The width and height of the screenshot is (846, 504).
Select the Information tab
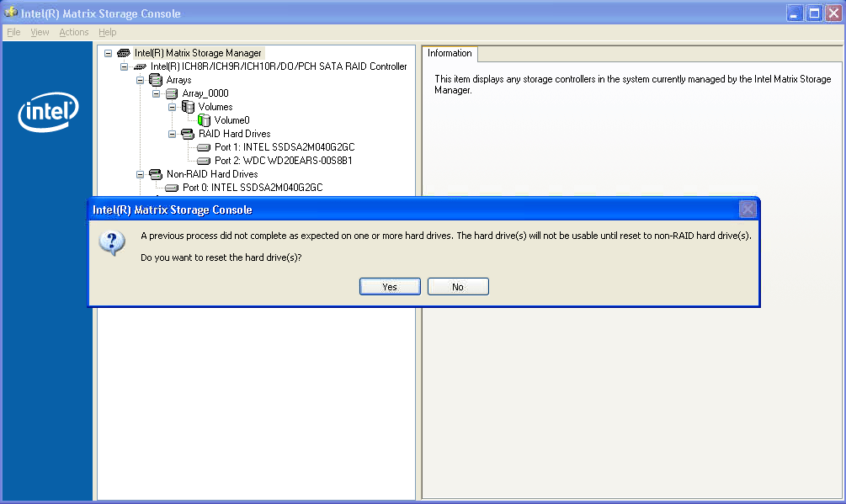[450, 53]
